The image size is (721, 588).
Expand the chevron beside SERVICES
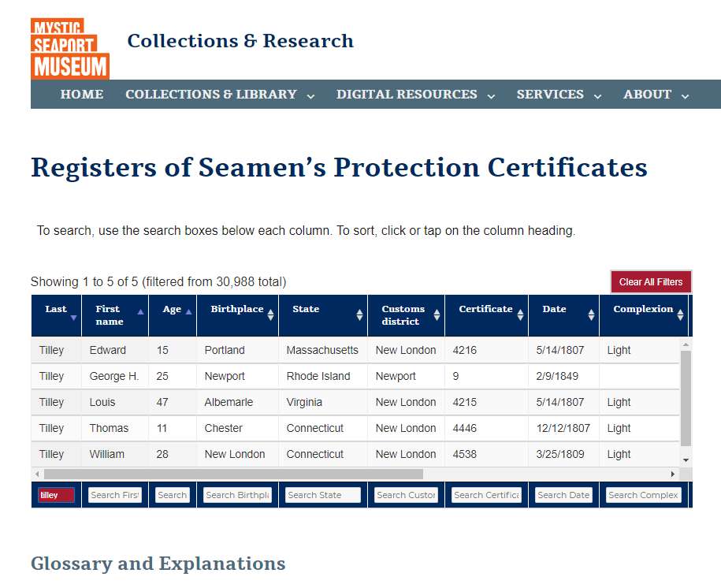point(597,96)
